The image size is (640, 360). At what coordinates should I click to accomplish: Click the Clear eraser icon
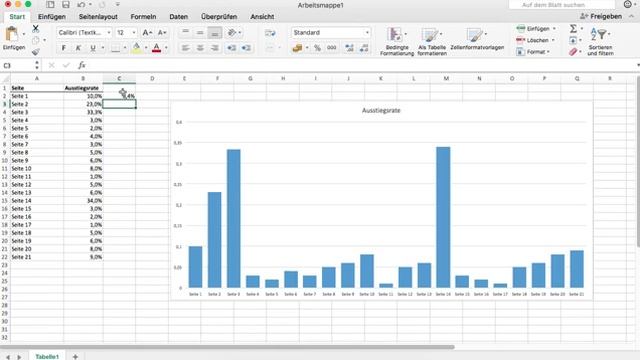(x=573, y=52)
